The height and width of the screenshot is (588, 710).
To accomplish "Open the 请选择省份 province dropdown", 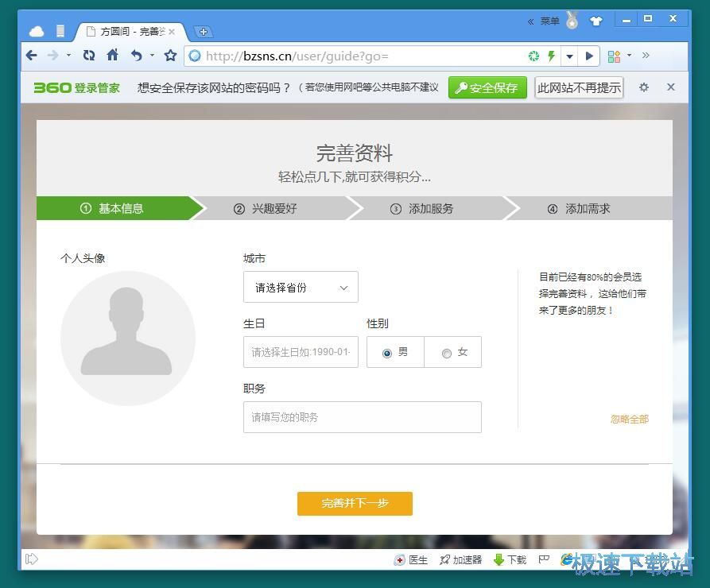I will point(301,288).
